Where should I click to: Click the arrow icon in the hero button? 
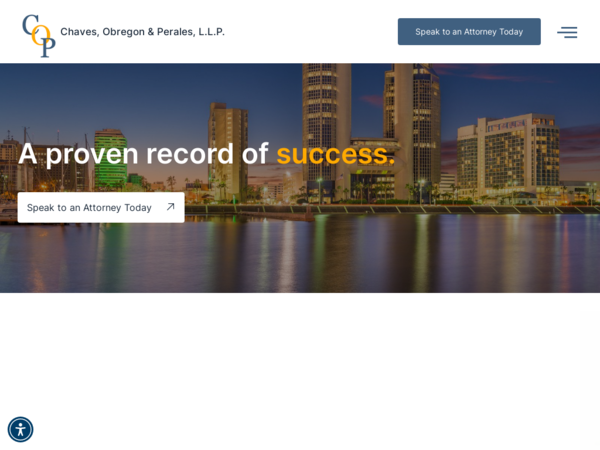[x=170, y=207]
